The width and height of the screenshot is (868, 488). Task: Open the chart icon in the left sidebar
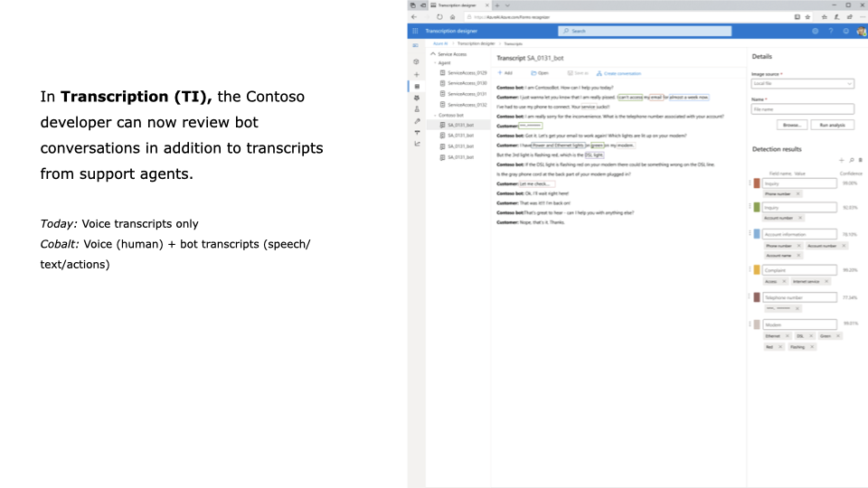click(417, 144)
